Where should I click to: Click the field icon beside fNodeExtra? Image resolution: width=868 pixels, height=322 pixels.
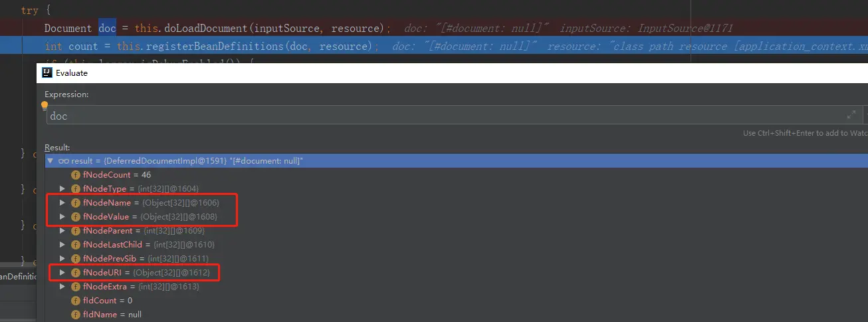point(76,287)
